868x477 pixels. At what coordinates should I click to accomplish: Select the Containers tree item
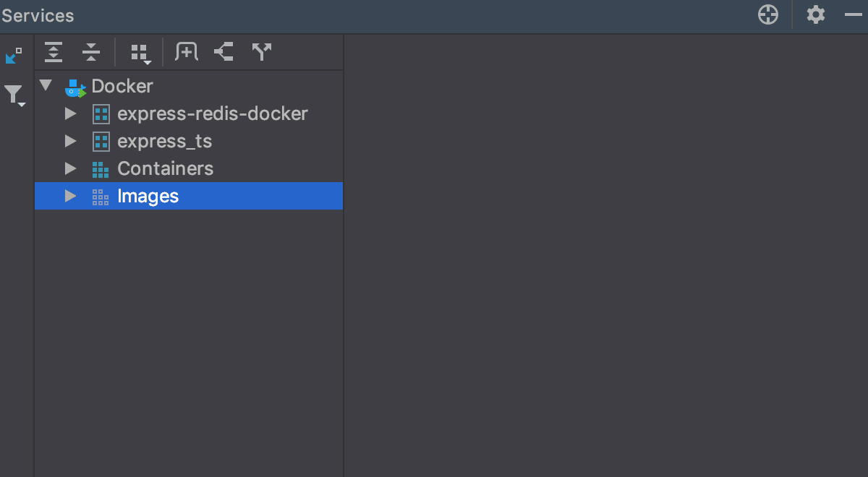click(165, 168)
